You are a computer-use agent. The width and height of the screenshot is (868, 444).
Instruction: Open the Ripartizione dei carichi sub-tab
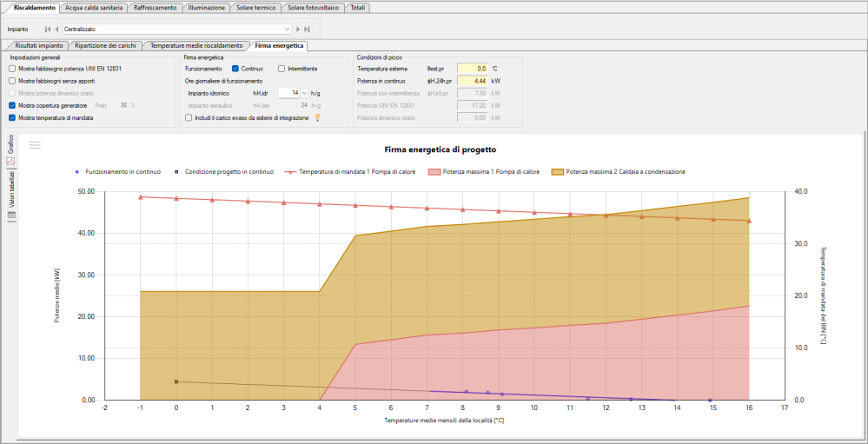(x=105, y=46)
